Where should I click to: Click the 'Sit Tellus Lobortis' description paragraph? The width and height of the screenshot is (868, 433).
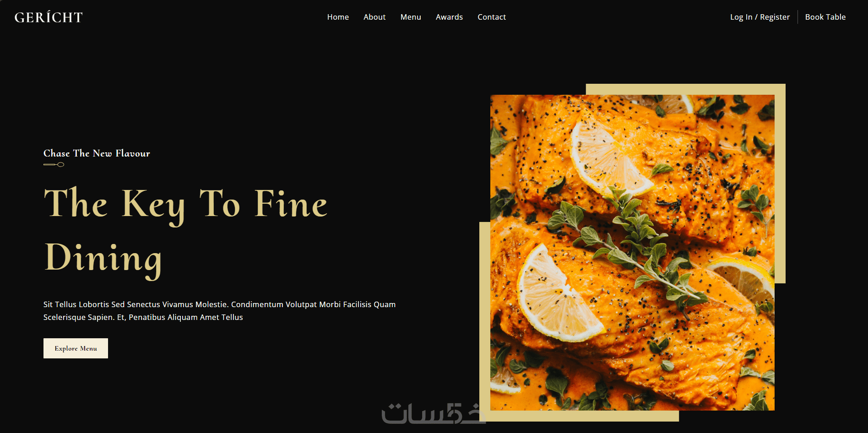[x=219, y=311]
